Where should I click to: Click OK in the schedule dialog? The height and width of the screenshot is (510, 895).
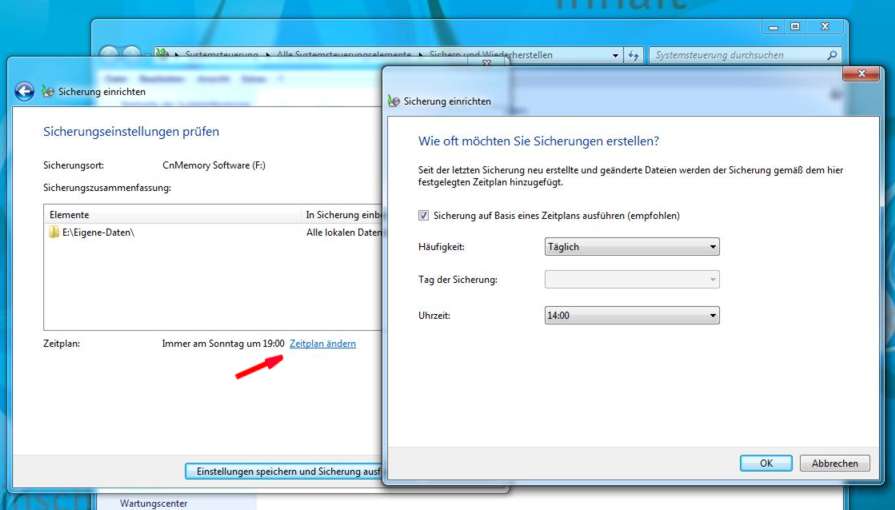(x=766, y=463)
